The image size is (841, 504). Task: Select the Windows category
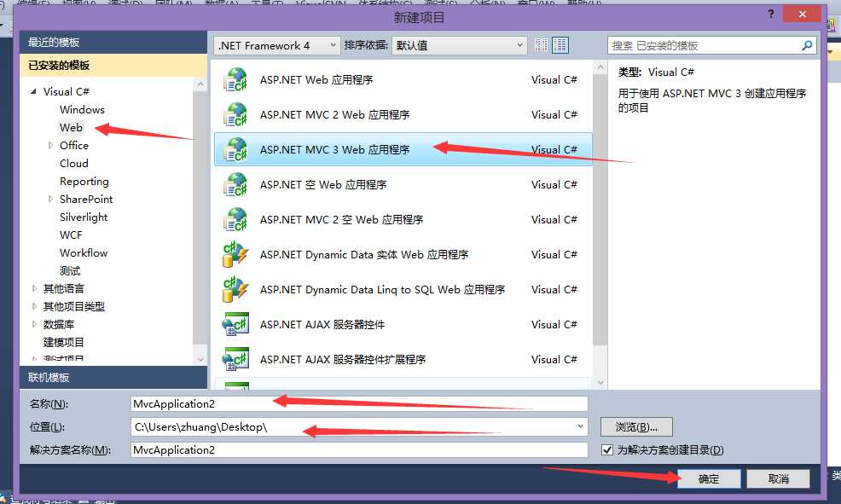tap(82, 109)
